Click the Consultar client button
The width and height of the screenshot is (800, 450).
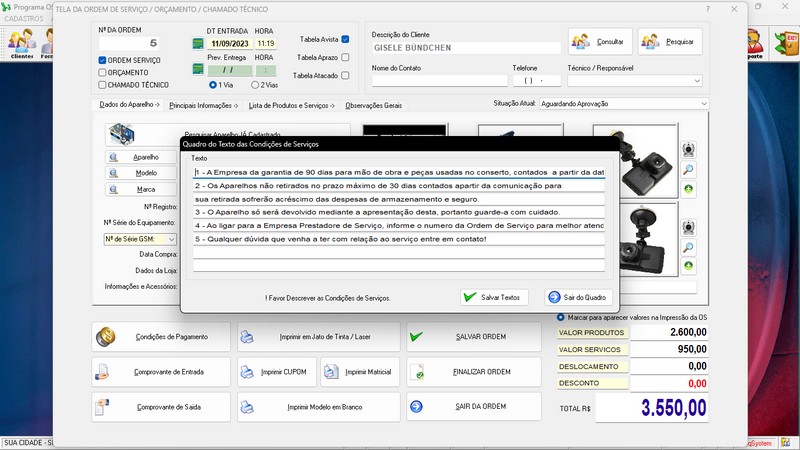click(601, 41)
